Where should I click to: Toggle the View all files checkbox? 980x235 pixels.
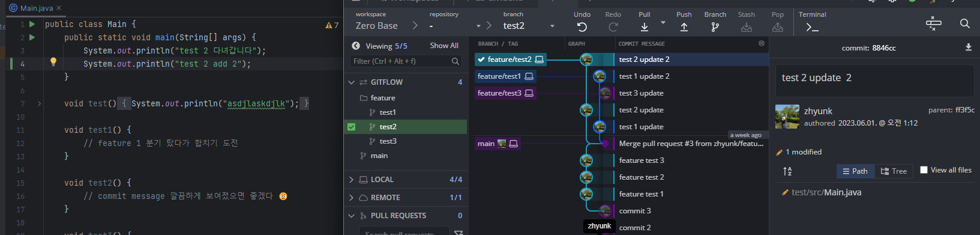(924, 170)
